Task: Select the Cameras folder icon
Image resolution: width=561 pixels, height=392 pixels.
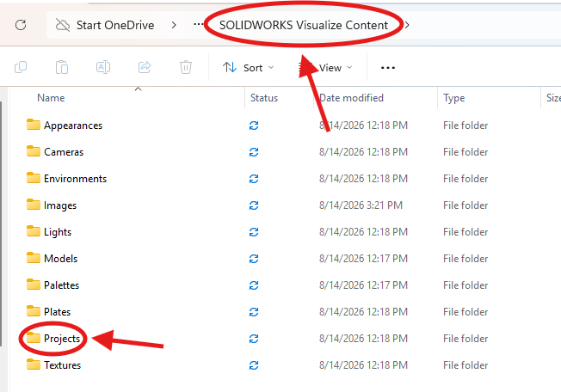Action: pos(34,151)
